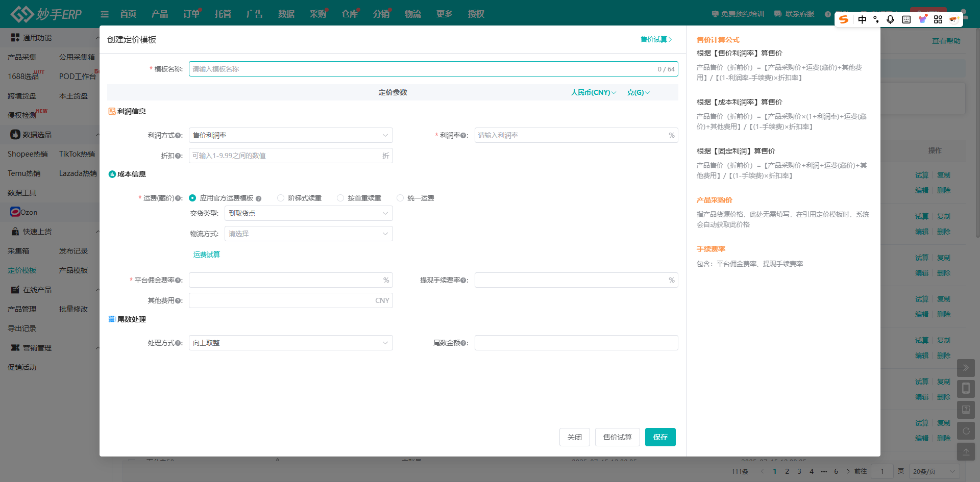Screen dimensions: 980x482
Task: Click the 运费试算 link
Action: pyautogui.click(x=207, y=255)
